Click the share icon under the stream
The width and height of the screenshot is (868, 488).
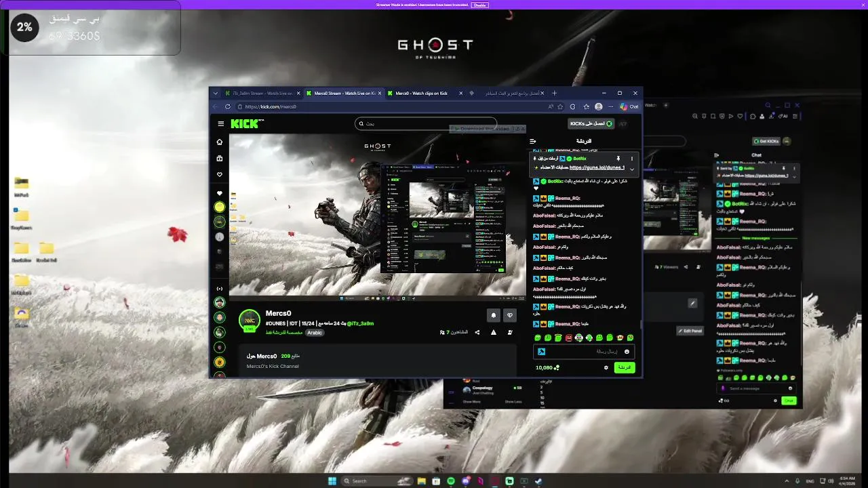[x=477, y=333]
